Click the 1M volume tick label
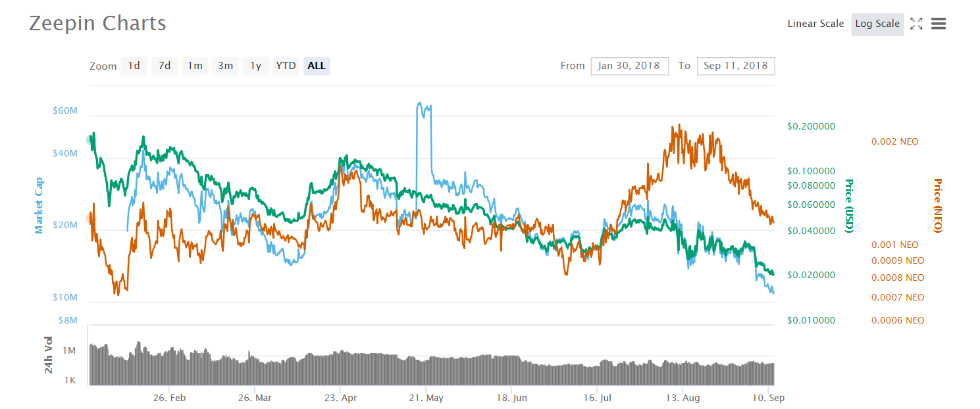 click(69, 351)
